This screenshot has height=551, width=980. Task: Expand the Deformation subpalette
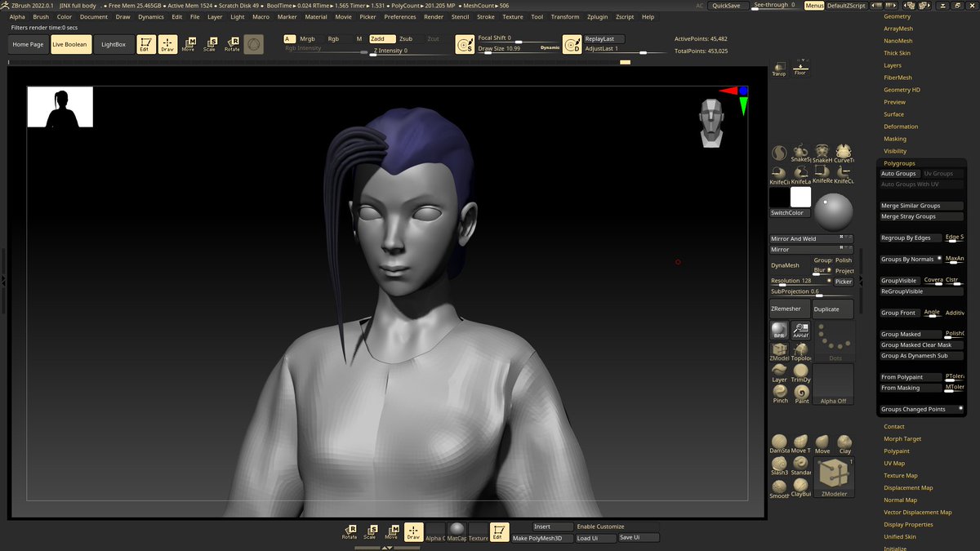[x=901, y=127]
